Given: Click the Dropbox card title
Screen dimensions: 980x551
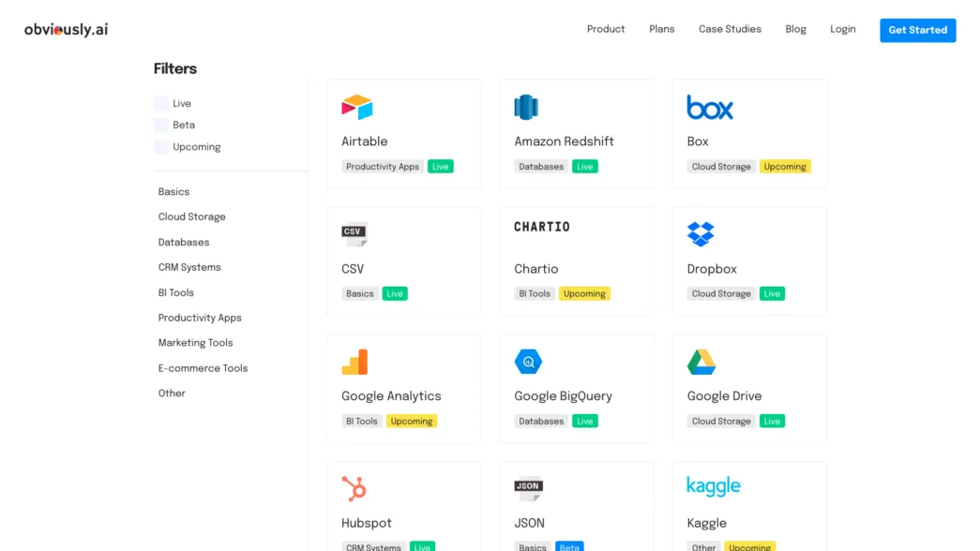Looking at the screenshot, I should pyautogui.click(x=712, y=269).
